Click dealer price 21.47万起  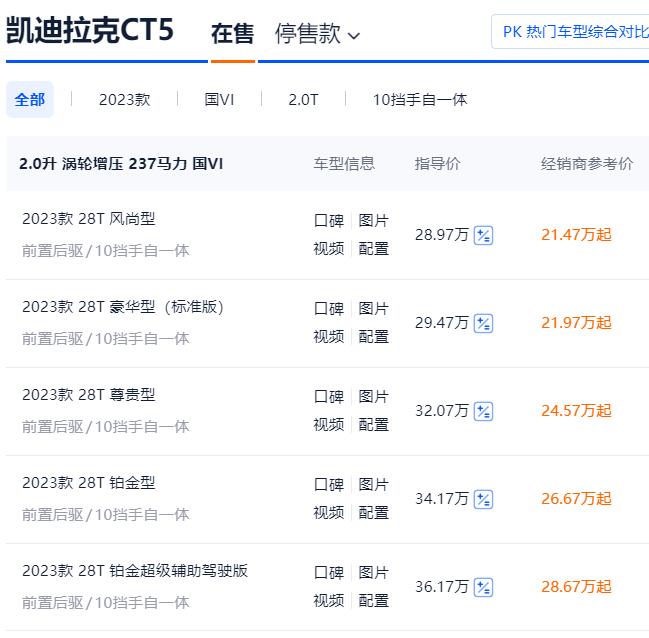coord(576,235)
